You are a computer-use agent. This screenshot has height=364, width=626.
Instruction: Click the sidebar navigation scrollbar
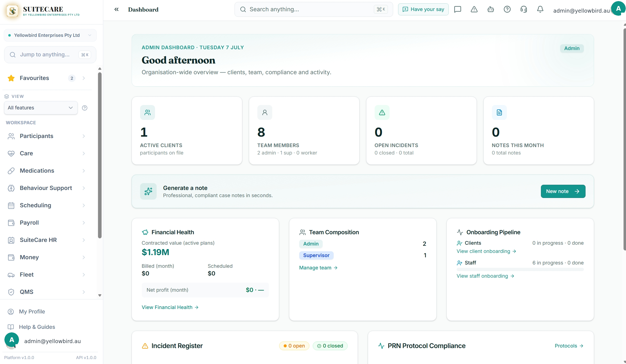tap(100, 155)
